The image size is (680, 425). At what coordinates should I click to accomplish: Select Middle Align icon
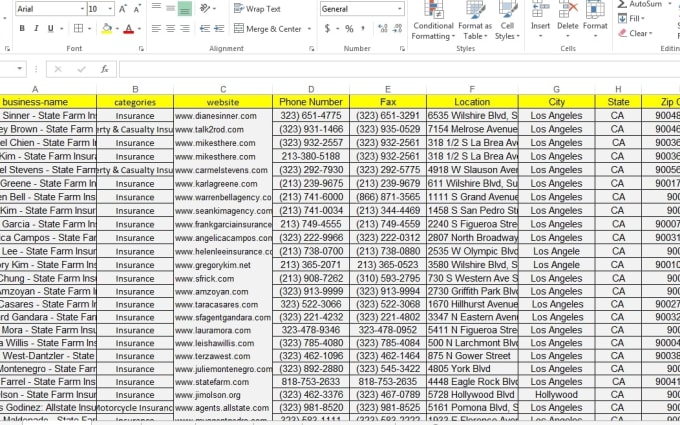coord(170,9)
